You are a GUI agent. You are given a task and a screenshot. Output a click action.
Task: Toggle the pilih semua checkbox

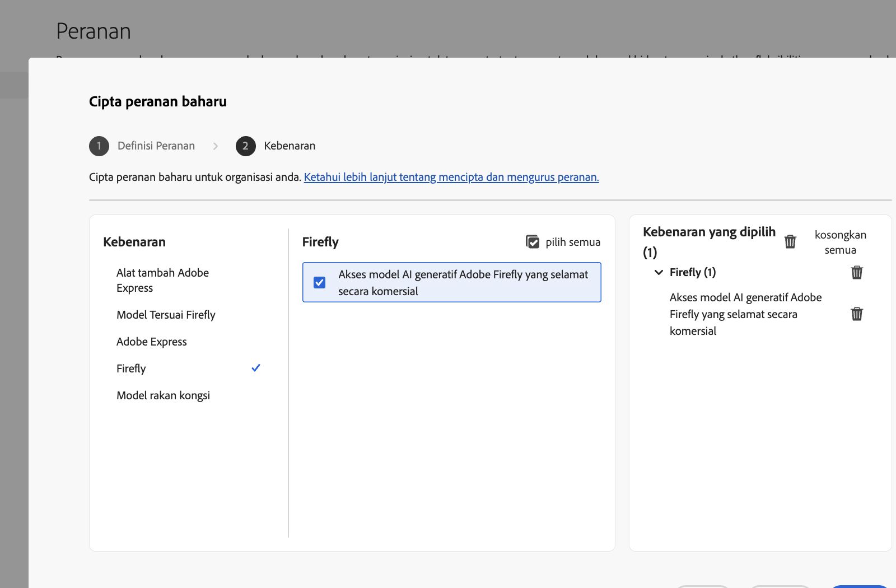[533, 242]
